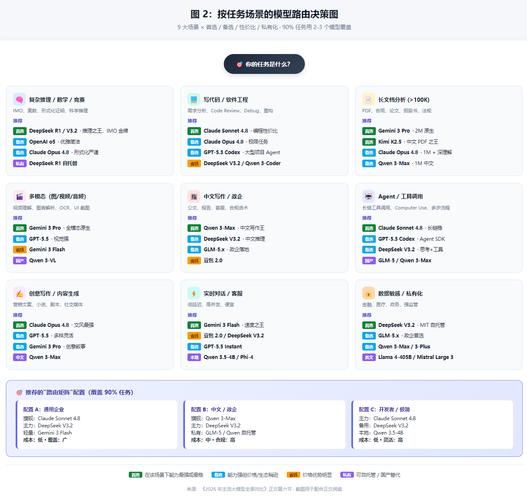Select Gemini 3 Flash in the 实时对话 card
Viewport: 527px width, 500px height.
(226, 325)
